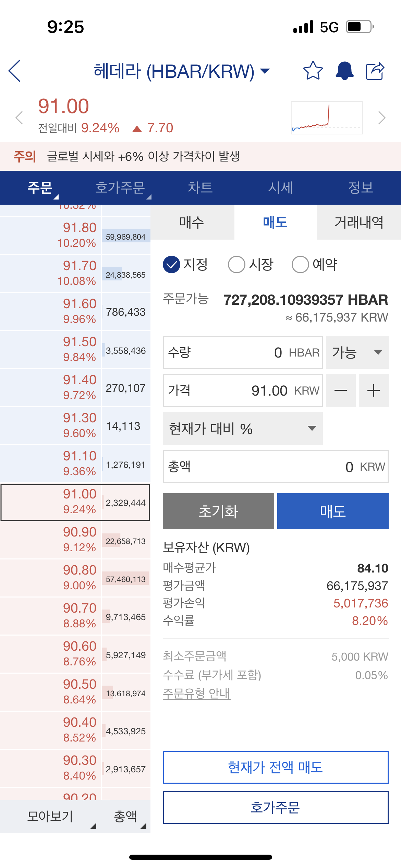The height and width of the screenshot is (868, 401).
Task: Select the 90.50 bid price row
Action: click(x=75, y=692)
